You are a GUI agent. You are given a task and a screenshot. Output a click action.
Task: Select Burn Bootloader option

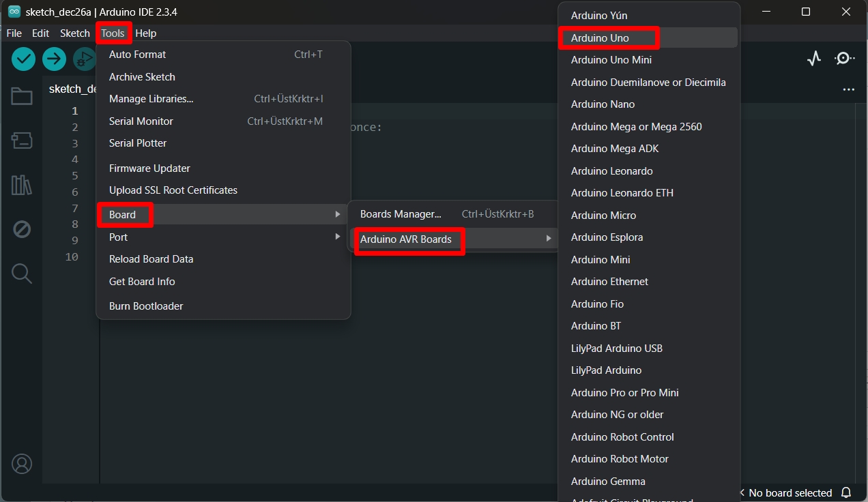point(146,306)
